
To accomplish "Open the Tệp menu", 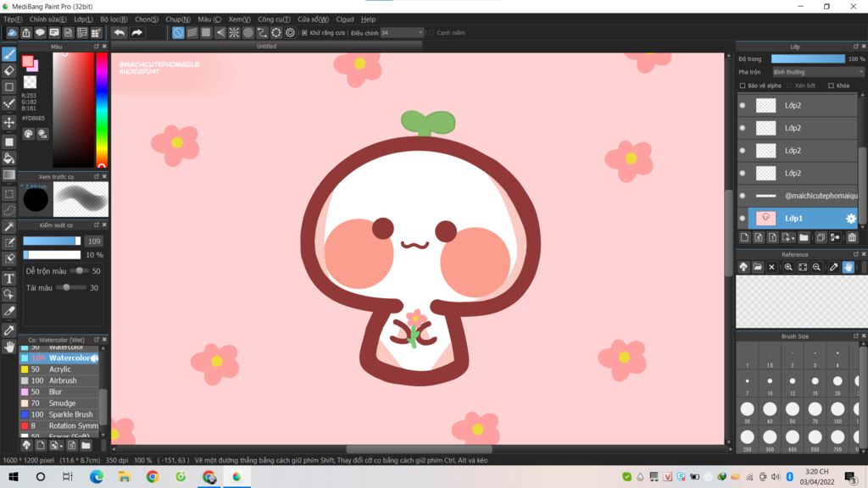I will [x=13, y=19].
